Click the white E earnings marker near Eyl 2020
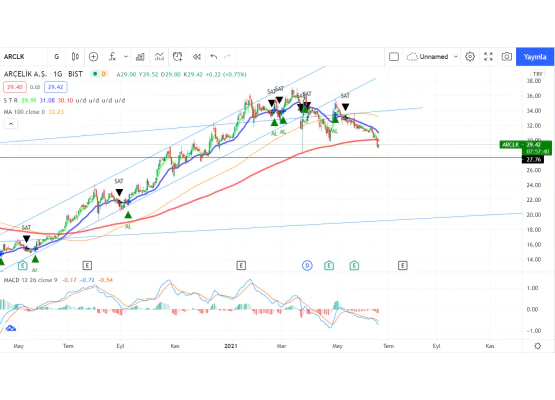This screenshot has width=555, height=400. pos(87,265)
